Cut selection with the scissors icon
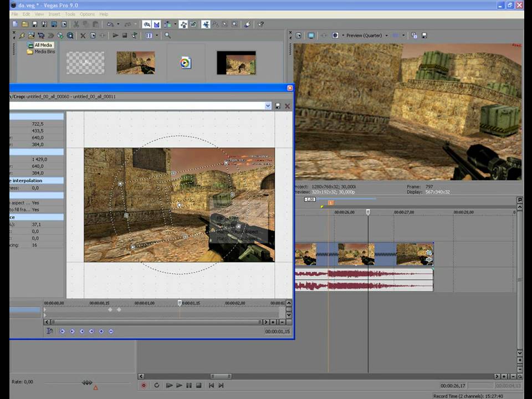This screenshot has height=399, width=532. pos(76,24)
